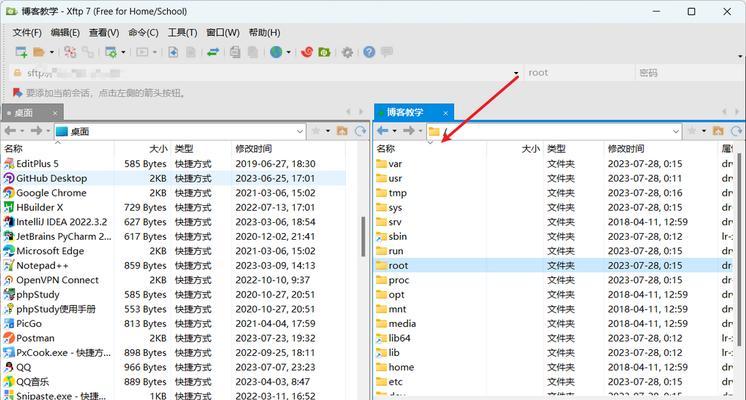
Task: Expand the sftp host address dropdown
Action: 516,73
